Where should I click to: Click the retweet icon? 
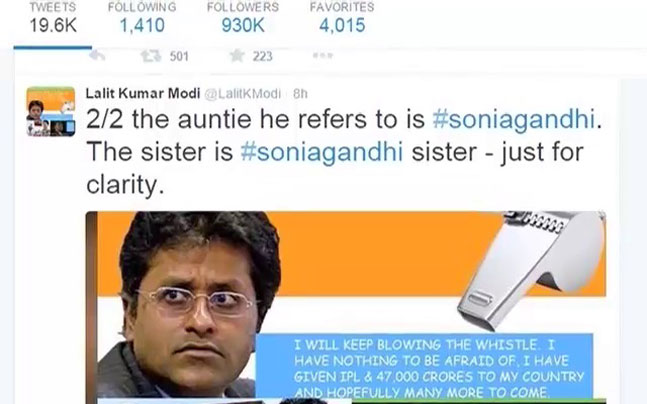[151, 56]
